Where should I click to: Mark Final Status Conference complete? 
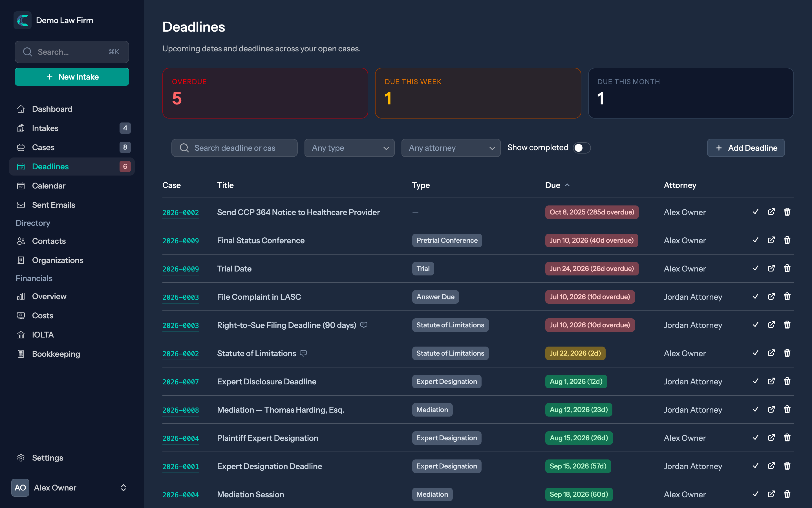tap(755, 240)
